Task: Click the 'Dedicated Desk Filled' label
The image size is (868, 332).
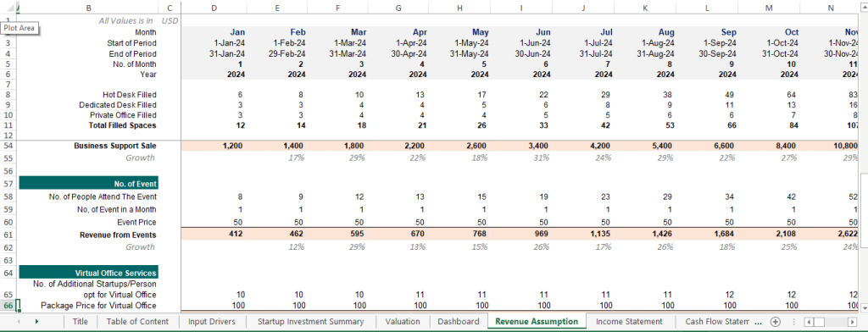Action: [x=118, y=105]
